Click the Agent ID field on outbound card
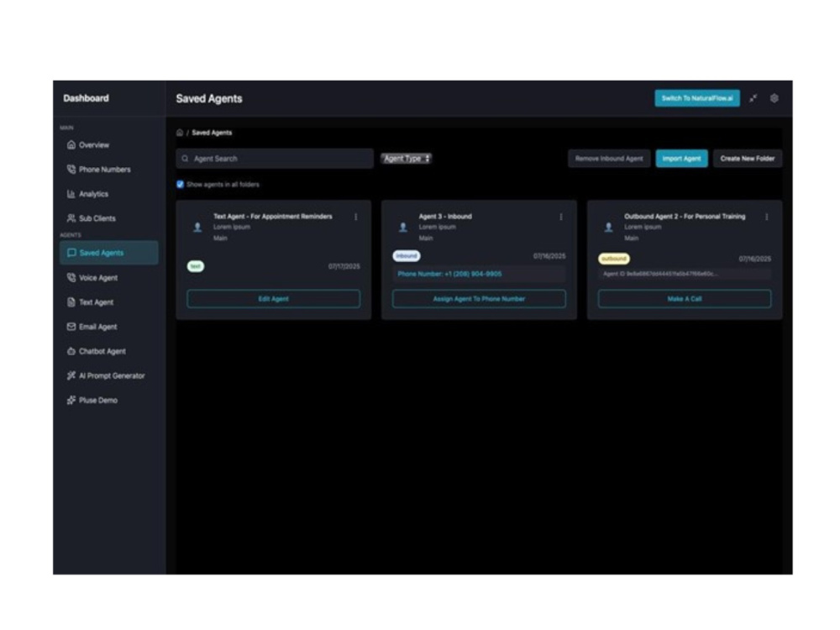 point(685,274)
